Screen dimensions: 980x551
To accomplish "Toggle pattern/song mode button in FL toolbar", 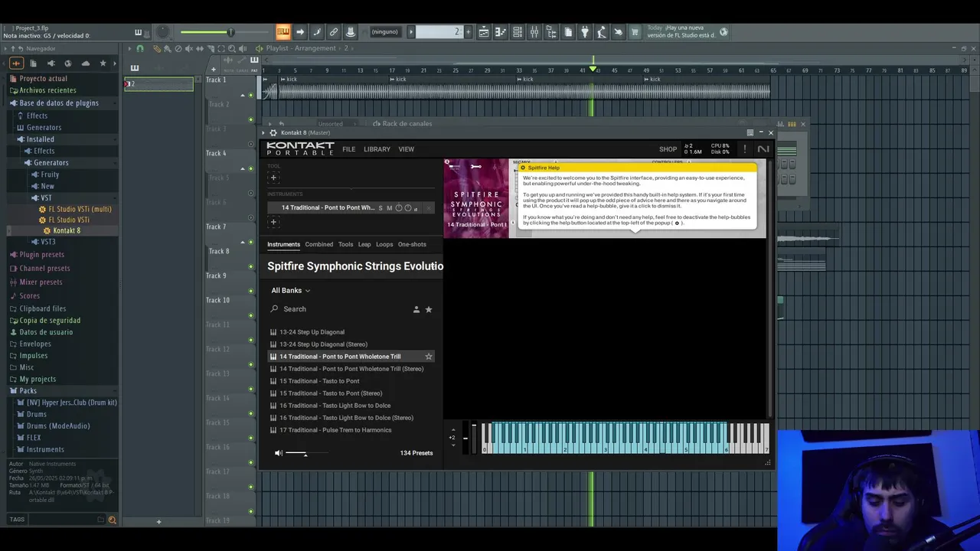I will (x=283, y=31).
